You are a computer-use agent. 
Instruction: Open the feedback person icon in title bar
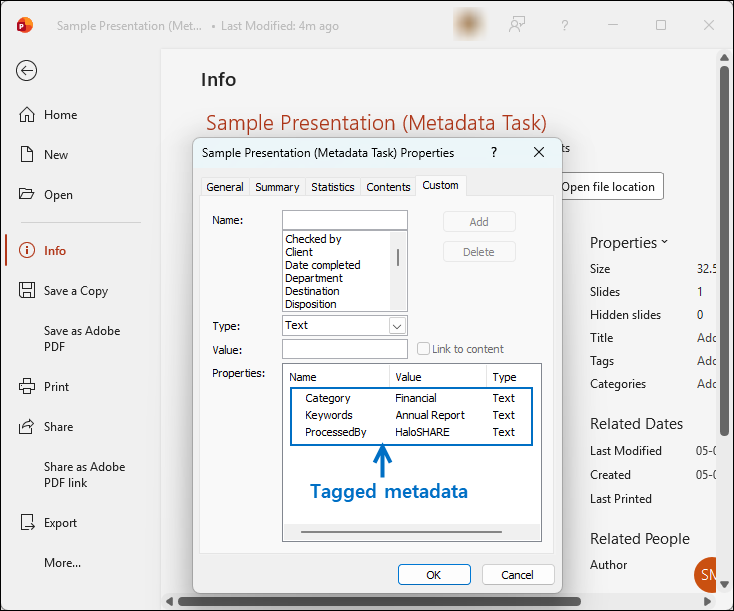click(x=517, y=25)
